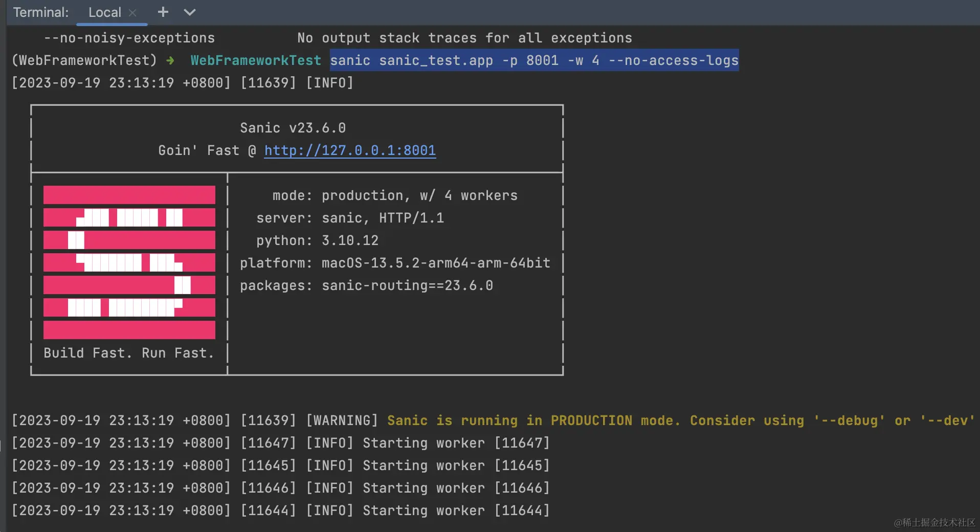Click the mode: production, w/ 4 workers line
980x532 pixels.
coord(395,195)
